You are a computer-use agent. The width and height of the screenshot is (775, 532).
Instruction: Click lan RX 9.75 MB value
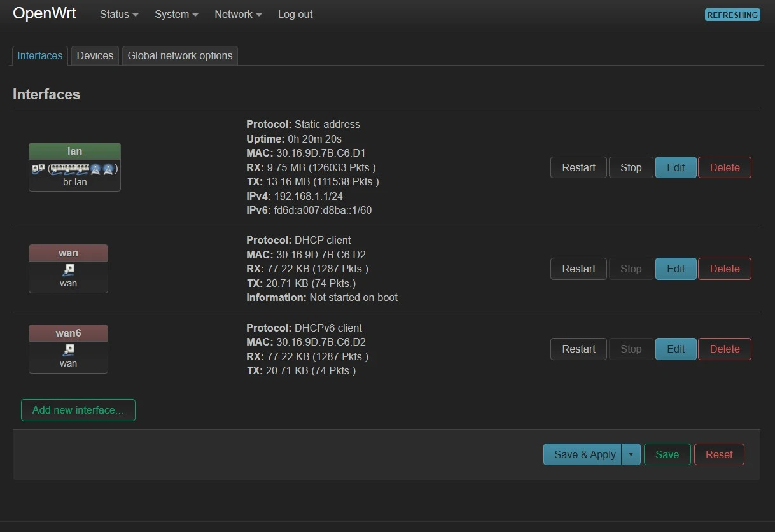(x=321, y=167)
